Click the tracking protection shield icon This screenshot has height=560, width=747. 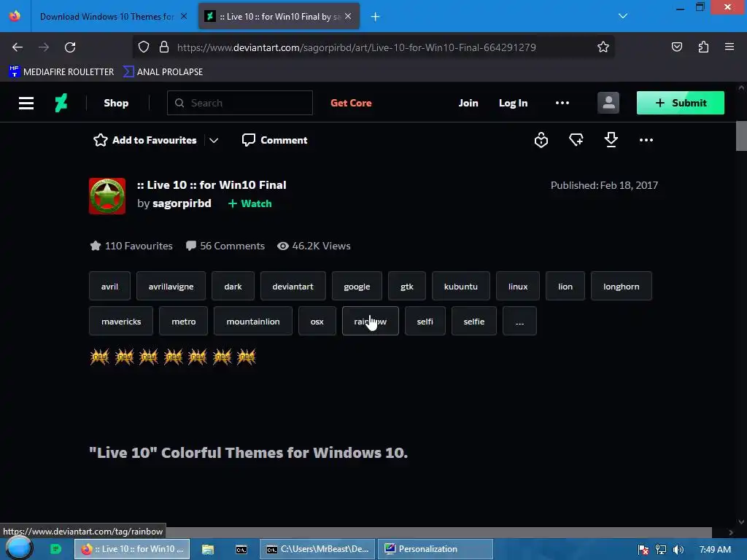pyautogui.click(x=144, y=47)
